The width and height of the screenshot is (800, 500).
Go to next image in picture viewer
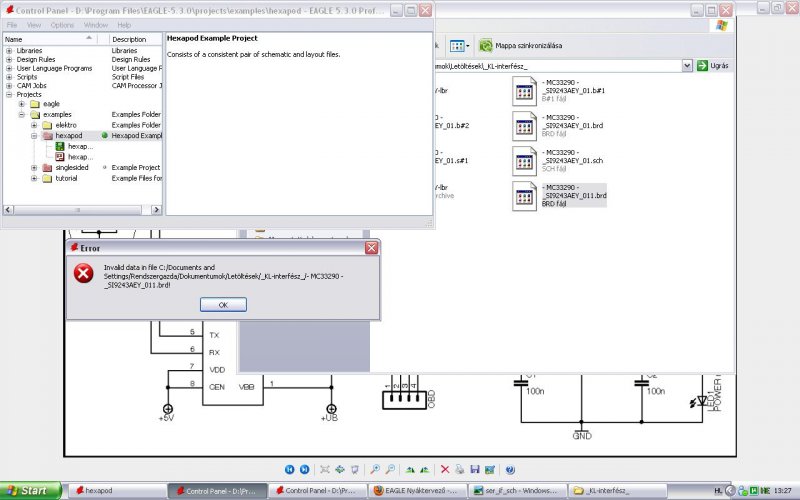pos(305,469)
